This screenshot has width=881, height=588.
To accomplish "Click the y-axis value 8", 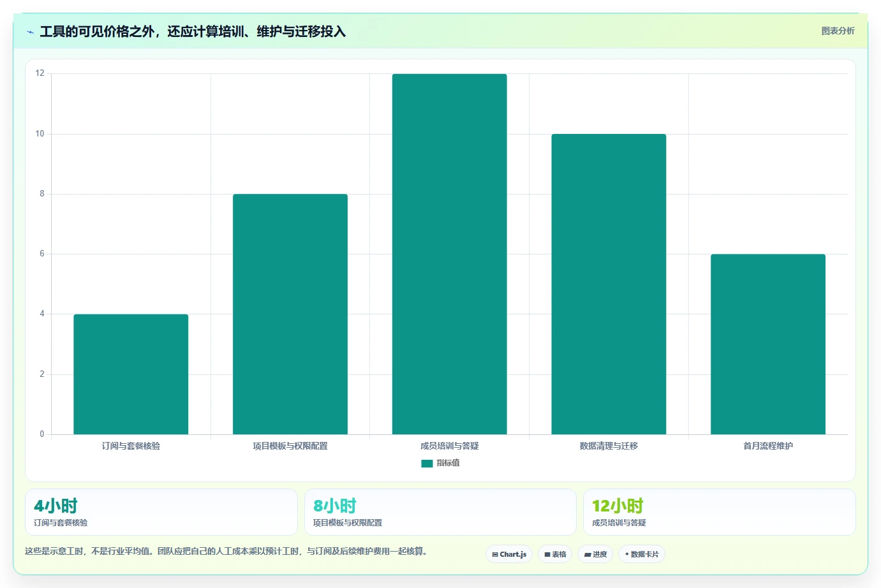I will pyautogui.click(x=42, y=194).
